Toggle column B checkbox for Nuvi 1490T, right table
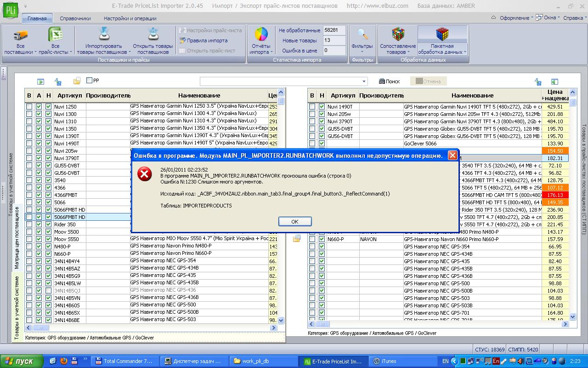 (x=312, y=107)
